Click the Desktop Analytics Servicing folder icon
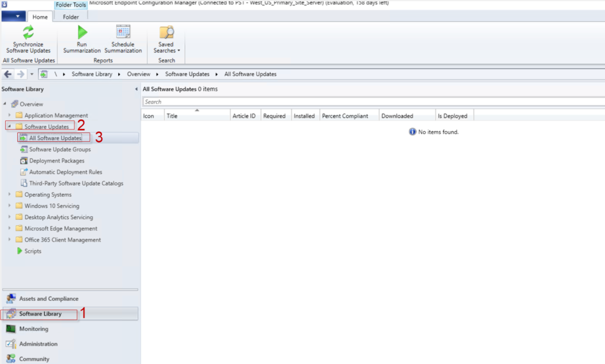 tap(19, 217)
